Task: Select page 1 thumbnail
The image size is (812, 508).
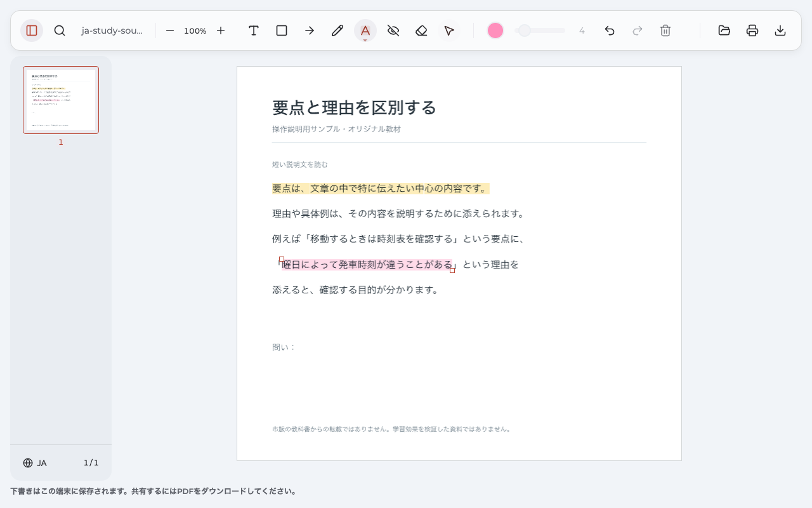Action: pos(61,100)
